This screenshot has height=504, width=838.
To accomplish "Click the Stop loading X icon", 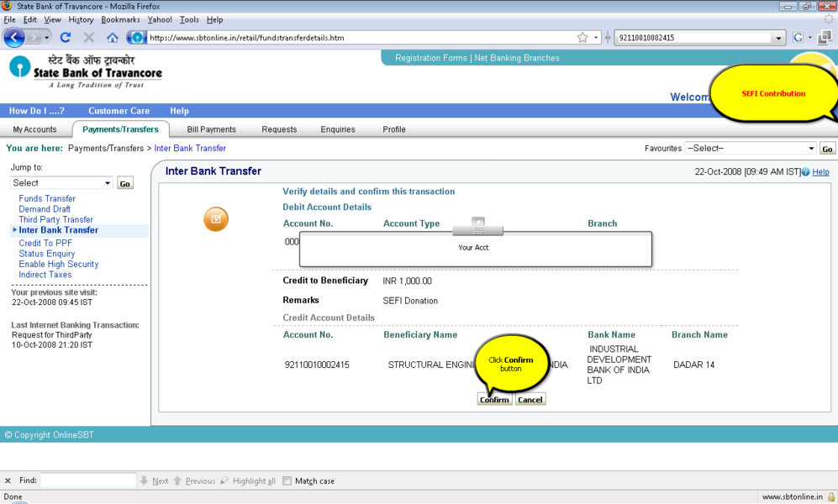I will pos(88,38).
